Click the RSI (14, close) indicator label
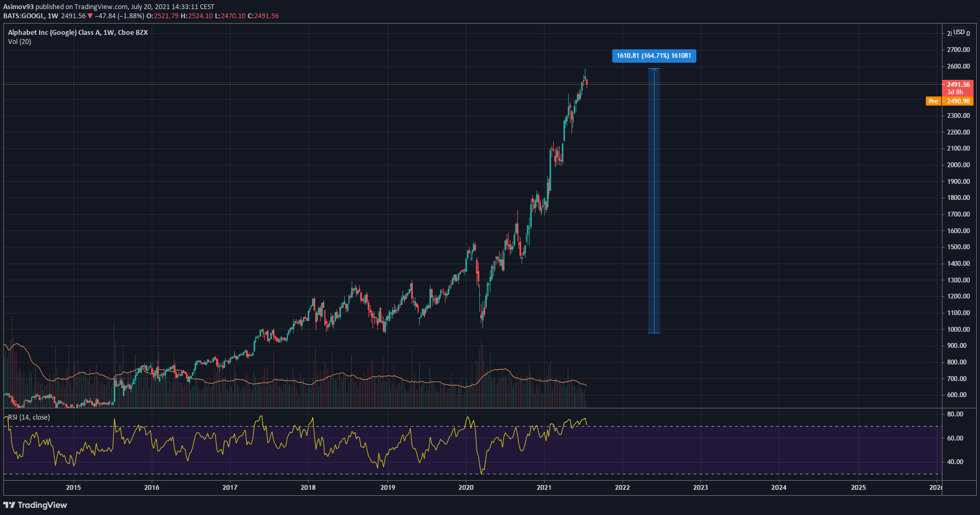The width and height of the screenshot is (980, 515). (x=29, y=417)
